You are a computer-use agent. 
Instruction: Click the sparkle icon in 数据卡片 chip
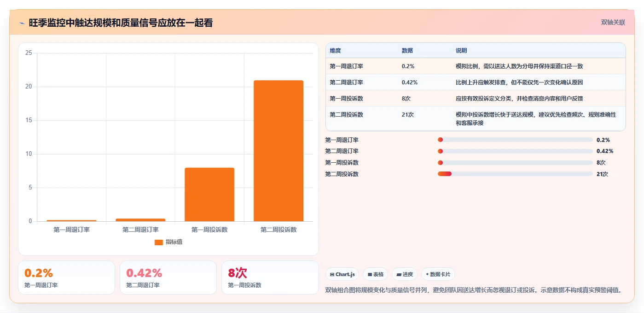(427, 274)
